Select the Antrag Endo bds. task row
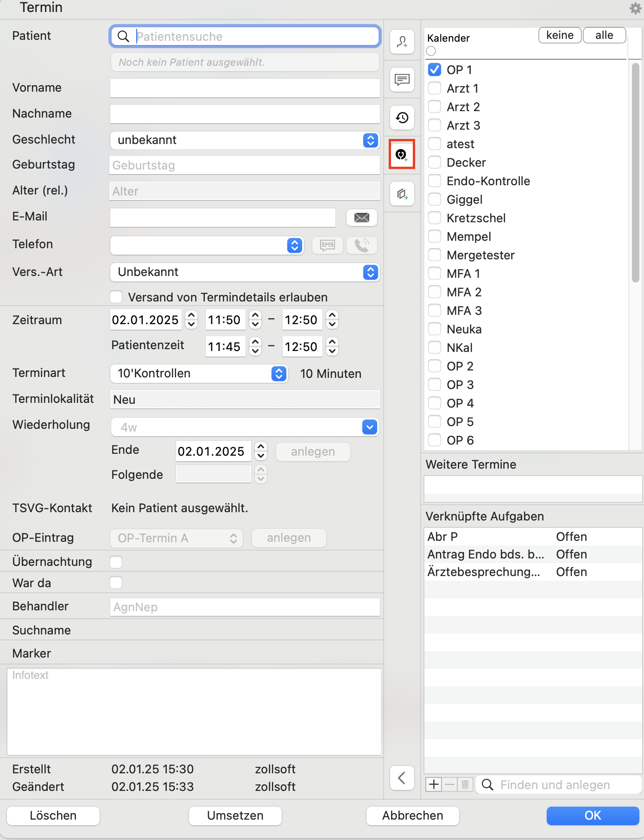 click(533, 554)
